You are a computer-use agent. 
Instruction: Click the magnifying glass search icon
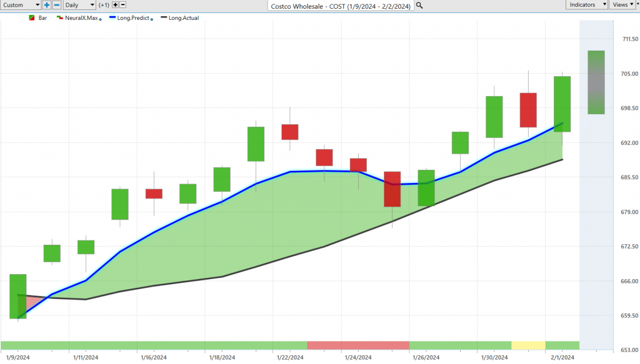(x=419, y=6)
